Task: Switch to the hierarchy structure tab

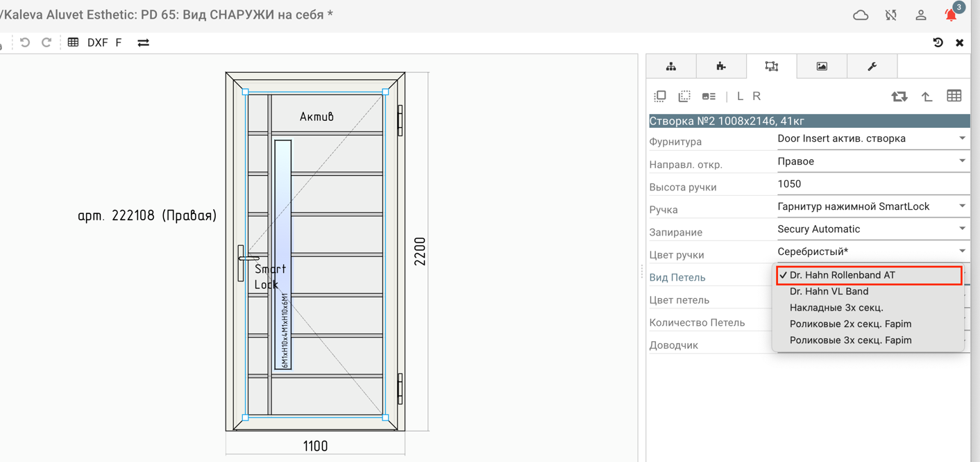Action: (671, 66)
